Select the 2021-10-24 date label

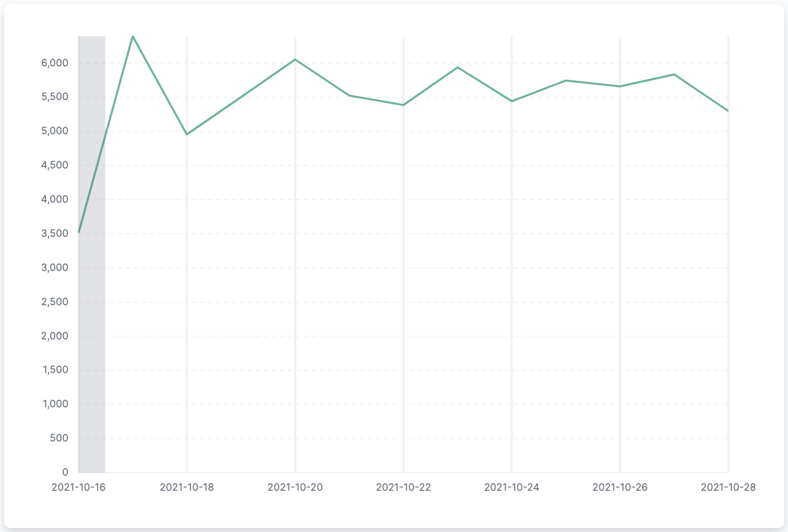[511, 487]
